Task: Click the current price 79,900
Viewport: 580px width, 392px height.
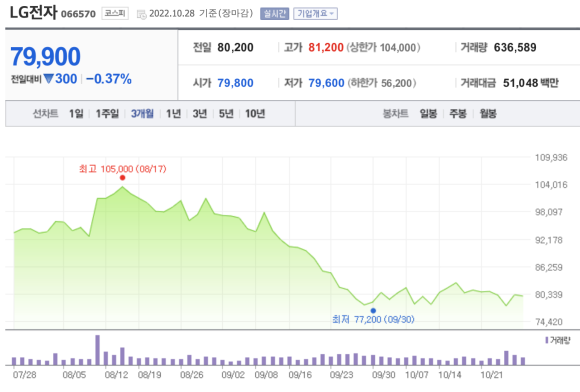Action: click(x=45, y=57)
